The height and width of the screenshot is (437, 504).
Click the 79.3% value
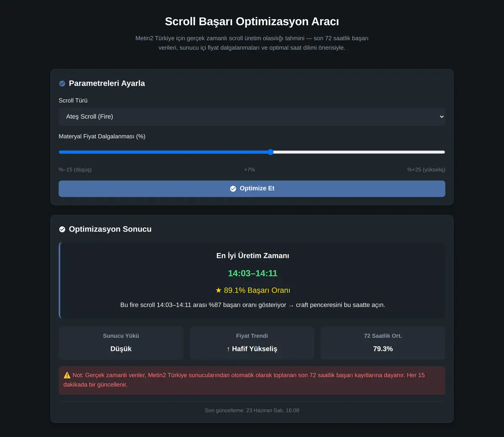tap(383, 349)
